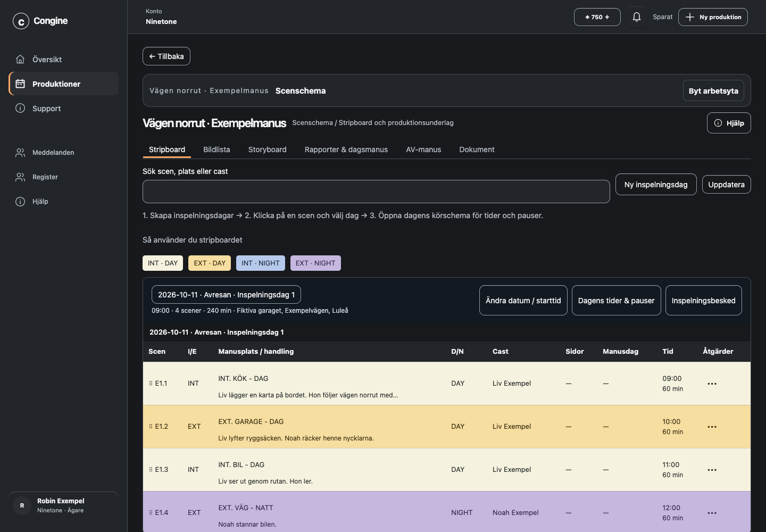
Task: Go back with the Tillbaka button
Action: click(166, 56)
